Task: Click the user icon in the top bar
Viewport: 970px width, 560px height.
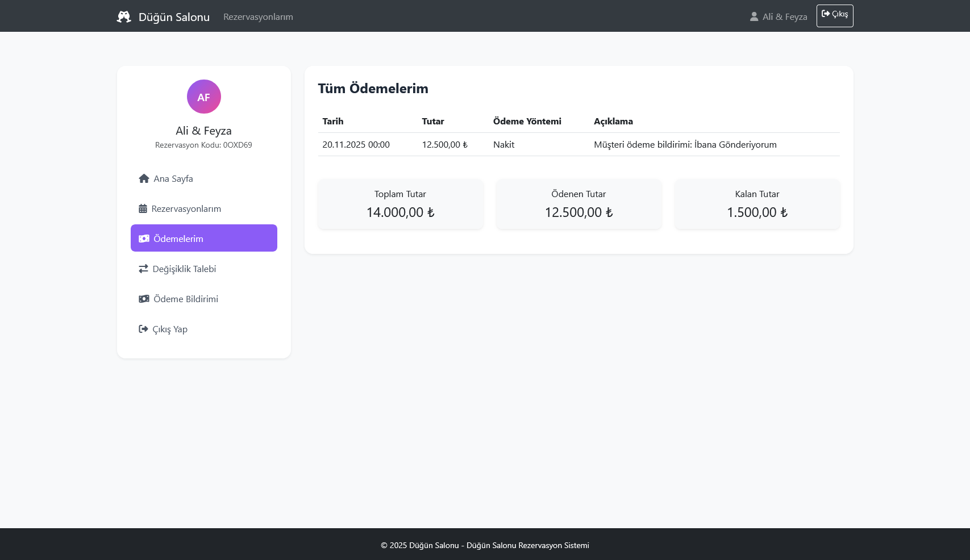Action: click(x=754, y=17)
